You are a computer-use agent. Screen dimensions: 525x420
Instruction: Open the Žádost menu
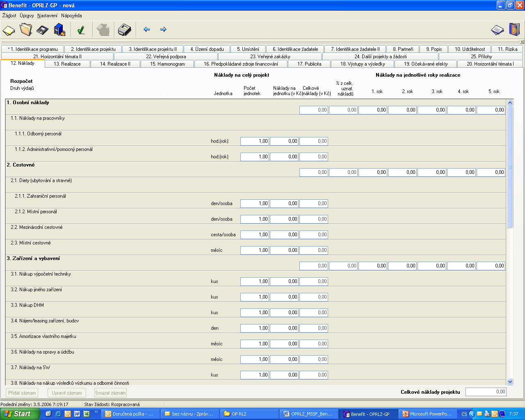coord(9,16)
